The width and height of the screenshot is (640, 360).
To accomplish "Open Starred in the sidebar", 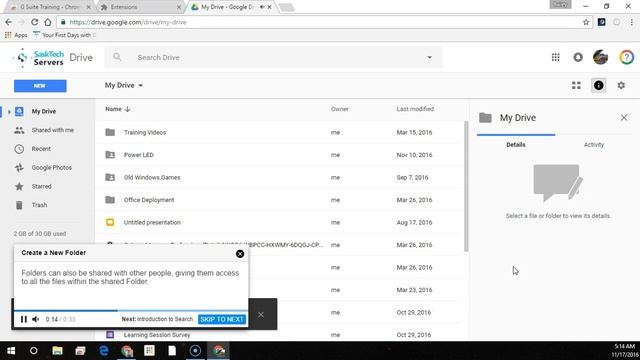I will (42, 187).
